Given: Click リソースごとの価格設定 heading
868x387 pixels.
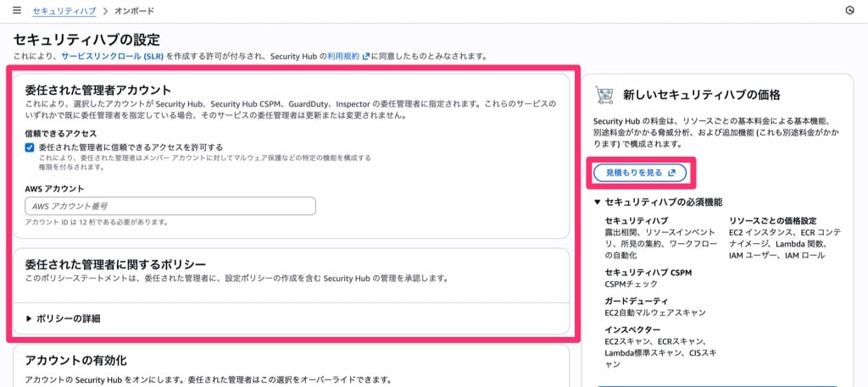Looking at the screenshot, I should pos(773,220).
